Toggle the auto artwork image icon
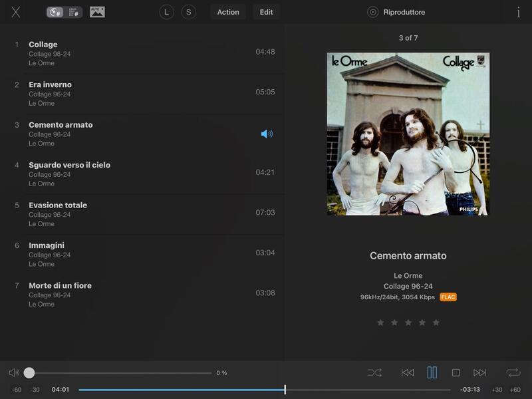This screenshot has height=399, width=532. coord(97,12)
